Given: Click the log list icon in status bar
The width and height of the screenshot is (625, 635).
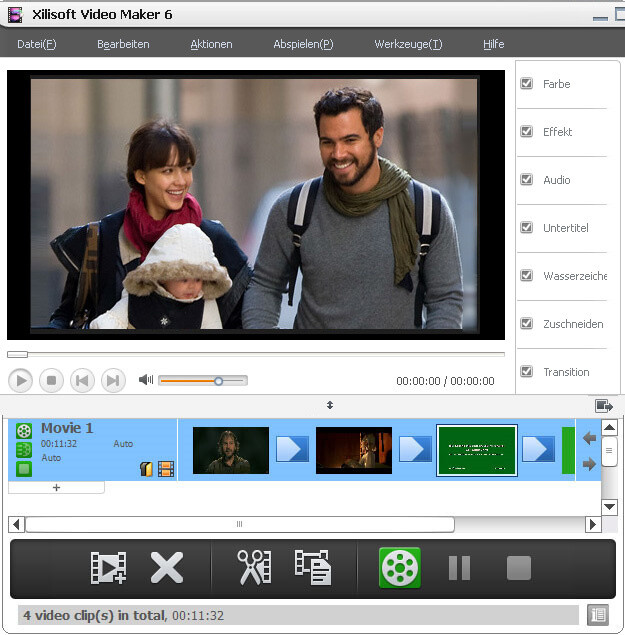Looking at the screenshot, I should (x=598, y=615).
